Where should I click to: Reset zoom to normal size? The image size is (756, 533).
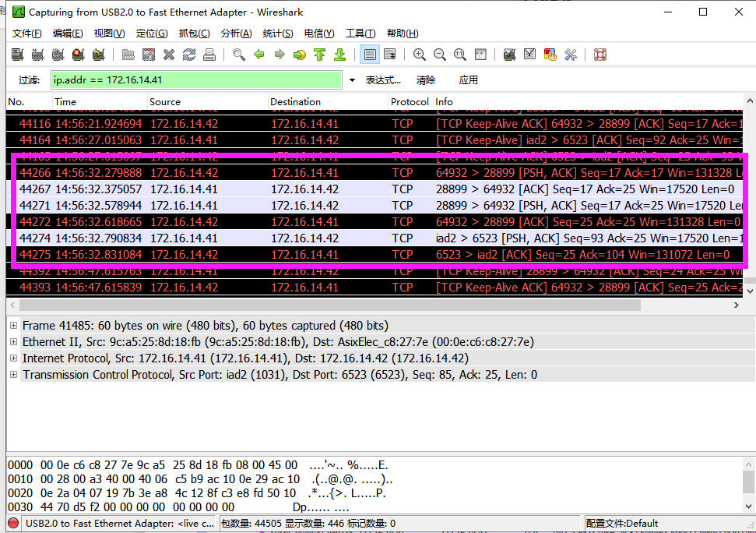[x=460, y=55]
